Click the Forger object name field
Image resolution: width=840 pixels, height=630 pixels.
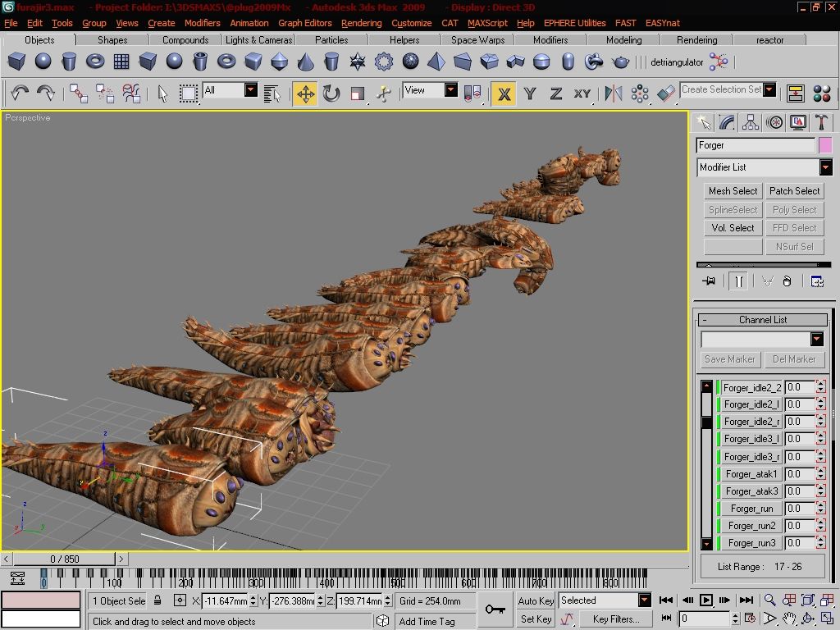(756, 145)
